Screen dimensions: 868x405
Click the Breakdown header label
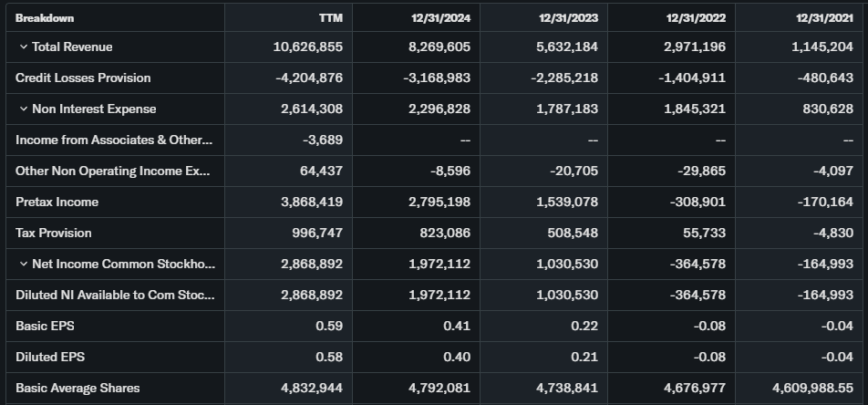click(x=45, y=17)
